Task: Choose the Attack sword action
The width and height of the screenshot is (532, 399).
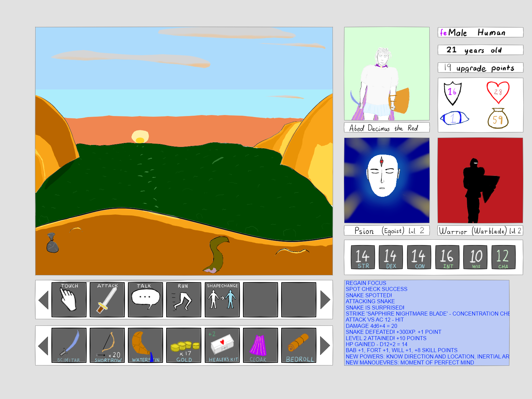Action: pyautogui.click(x=107, y=299)
